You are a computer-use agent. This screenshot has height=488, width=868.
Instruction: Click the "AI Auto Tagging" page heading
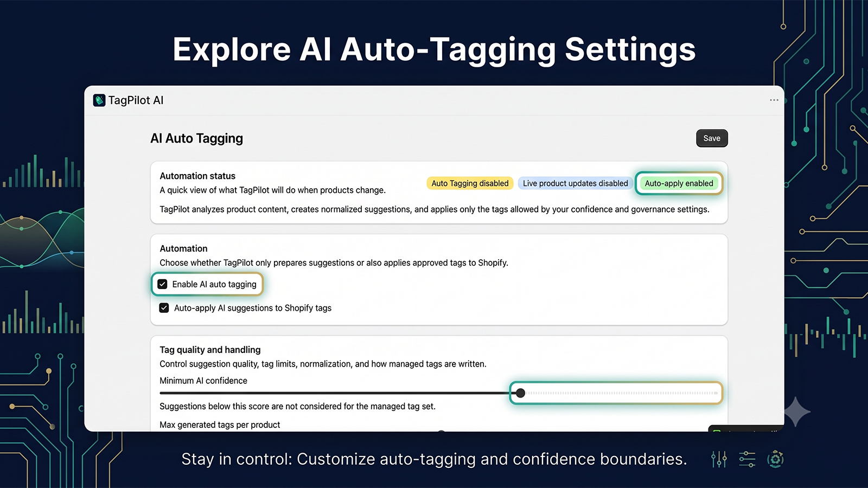197,138
